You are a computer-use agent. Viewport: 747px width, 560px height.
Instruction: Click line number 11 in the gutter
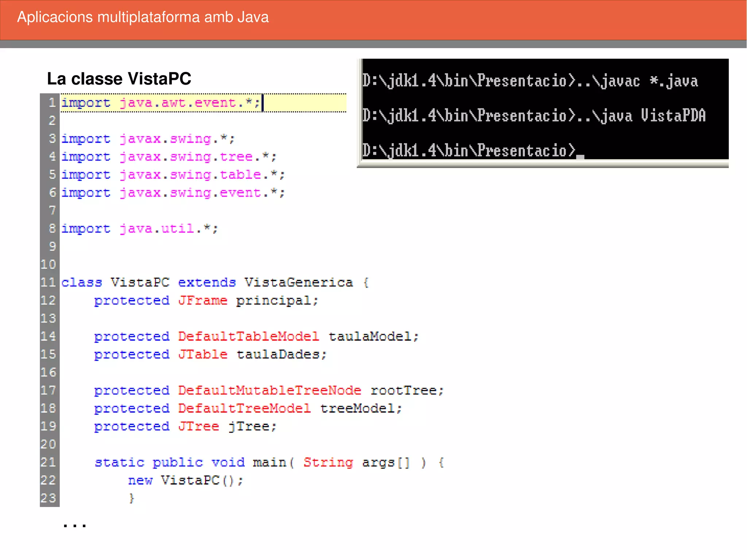point(48,282)
